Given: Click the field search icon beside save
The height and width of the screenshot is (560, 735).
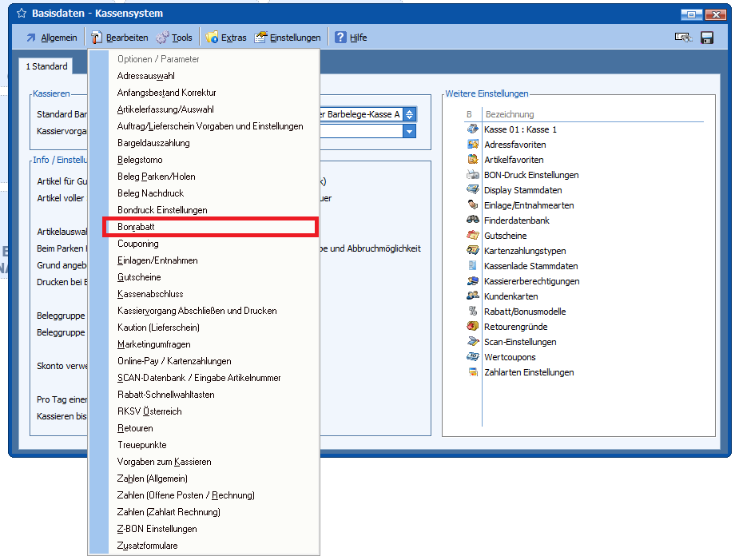Looking at the screenshot, I should 683,38.
